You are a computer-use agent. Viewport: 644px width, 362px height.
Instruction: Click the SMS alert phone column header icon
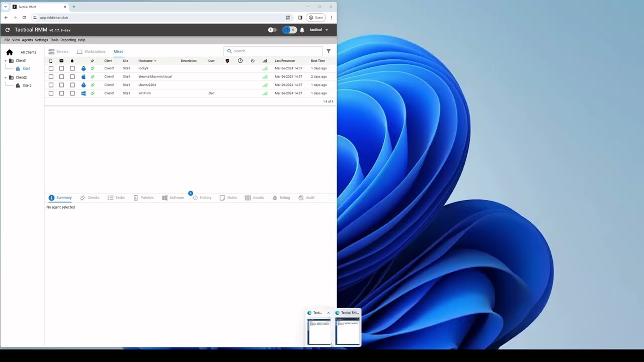(51, 61)
